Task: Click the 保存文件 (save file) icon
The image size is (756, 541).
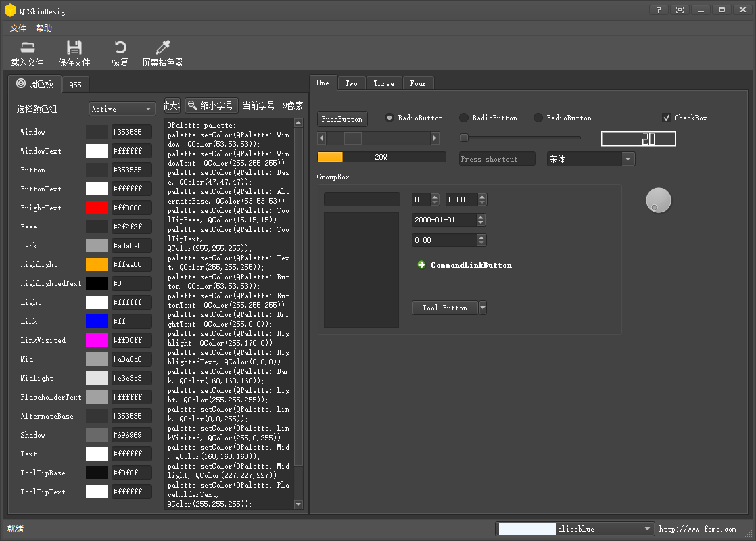Action: pyautogui.click(x=74, y=47)
